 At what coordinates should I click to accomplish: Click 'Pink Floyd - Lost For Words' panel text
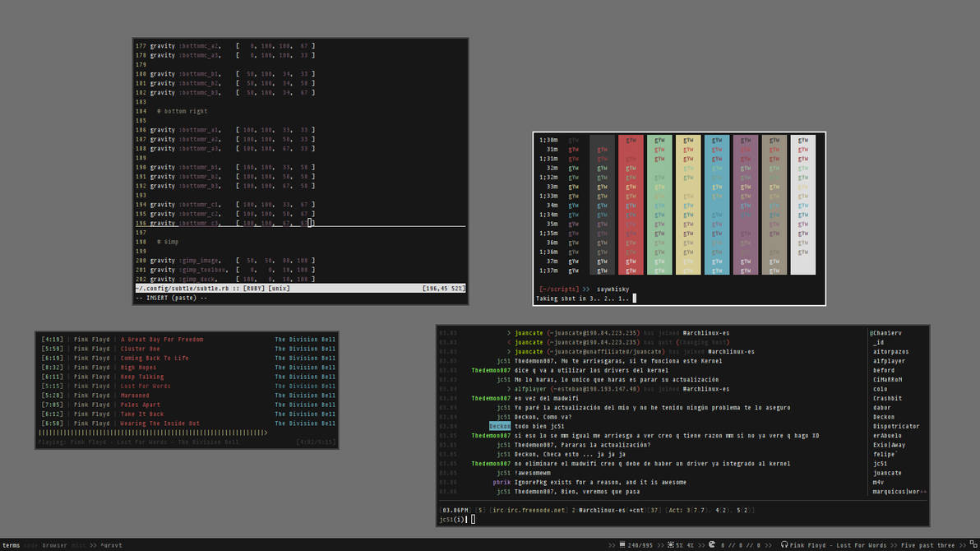tap(838, 545)
